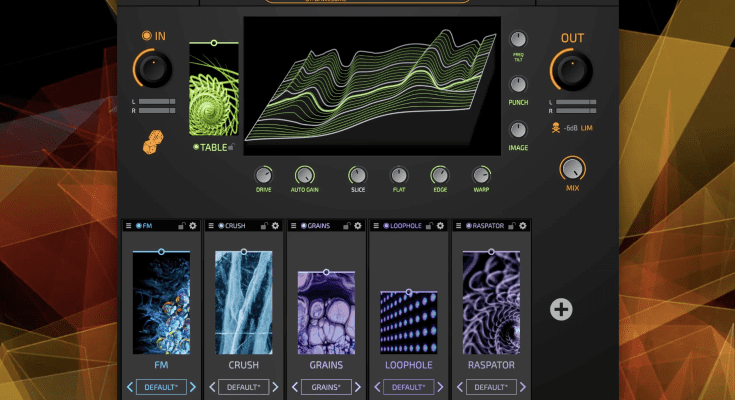
Task: Toggle the TABLE enable dot
Action: [x=196, y=147]
